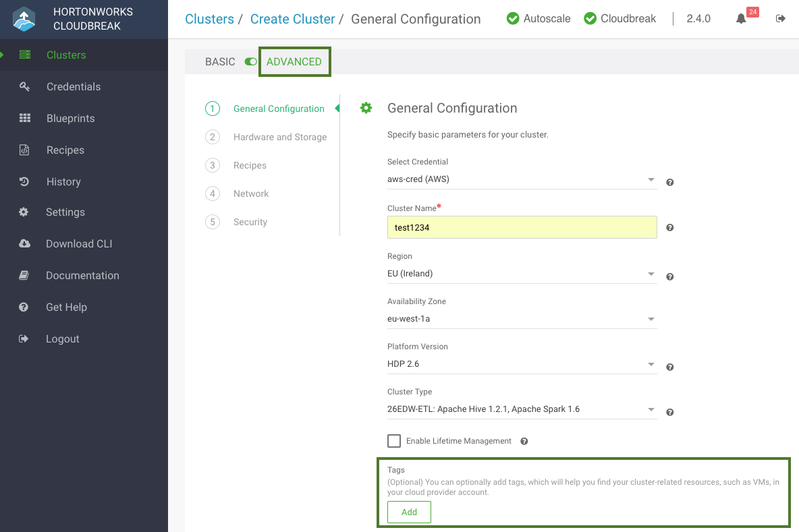The height and width of the screenshot is (532, 799).
Task: Open notifications bell with 24 badge
Action: tap(742, 19)
